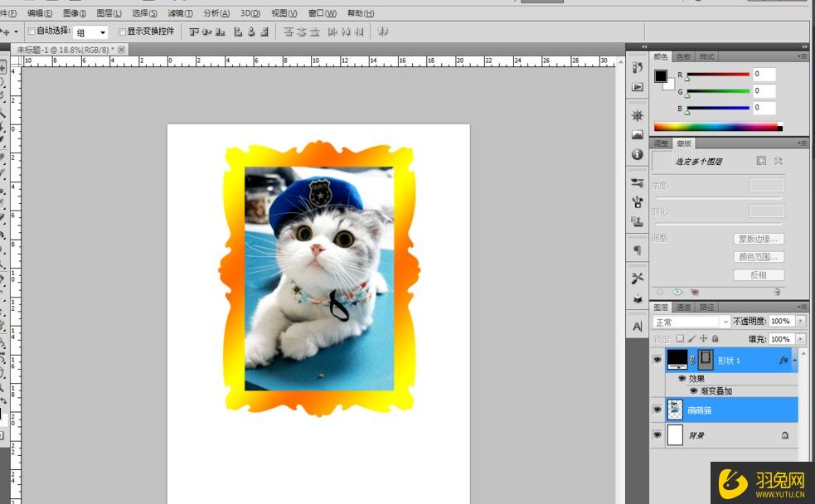Open 编辑(E) menu
The image size is (815, 504).
tap(40, 13)
